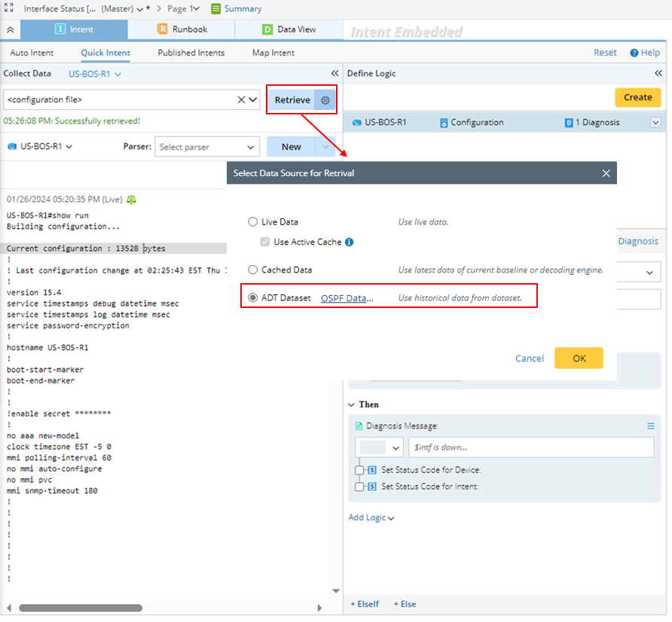Collapse the Define Logic pane
Screen dimensions: 672x622
[659, 74]
